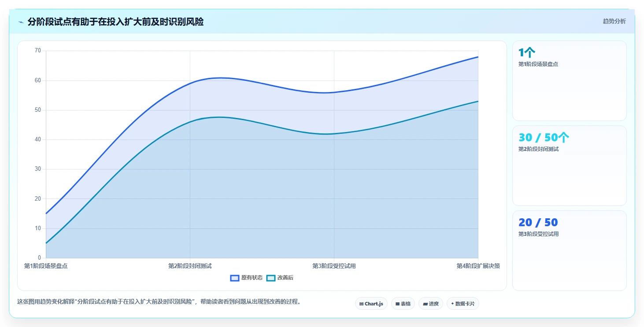
Task: Click x-axis label 第3阶段受控试用
Action: [334, 266]
